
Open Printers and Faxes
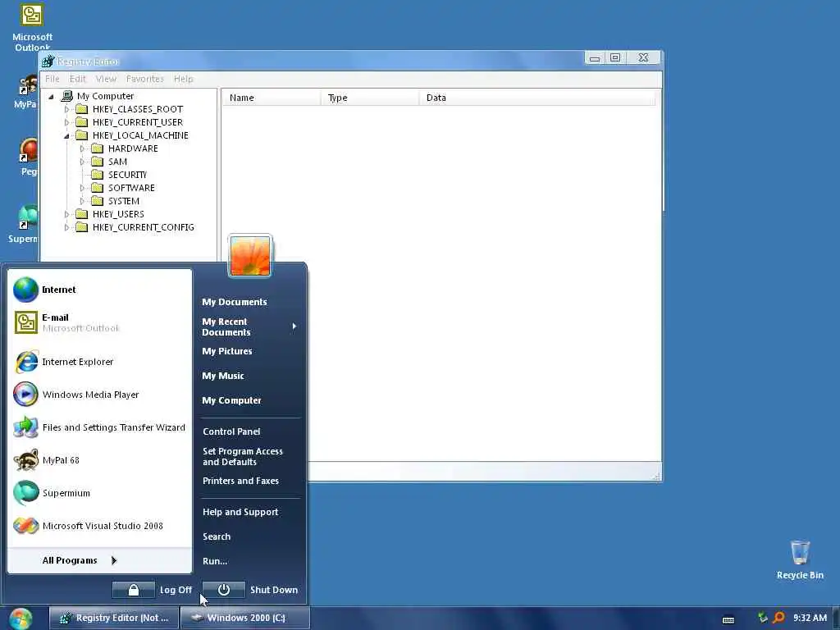click(x=240, y=481)
